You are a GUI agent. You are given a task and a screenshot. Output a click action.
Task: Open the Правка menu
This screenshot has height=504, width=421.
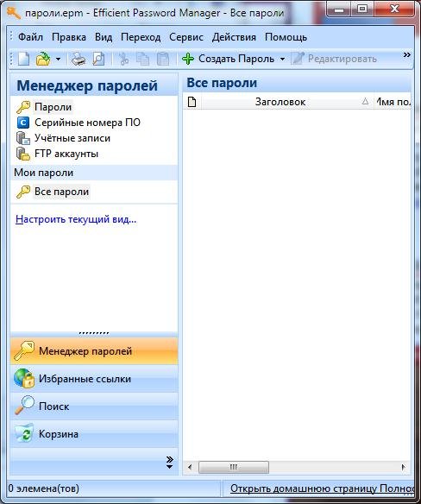point(69,37)
